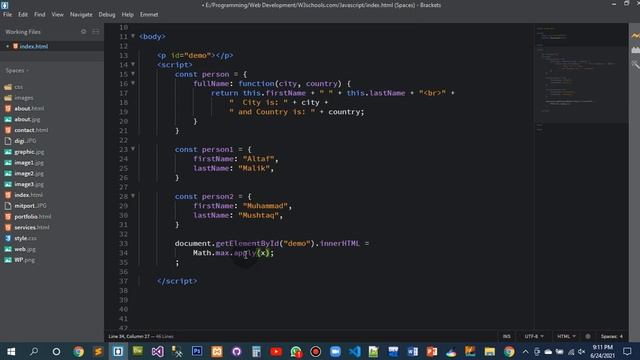This screenshot has height=360, width=640.
Task: Click the linting status circle indicator
Action: click(588, 336)
